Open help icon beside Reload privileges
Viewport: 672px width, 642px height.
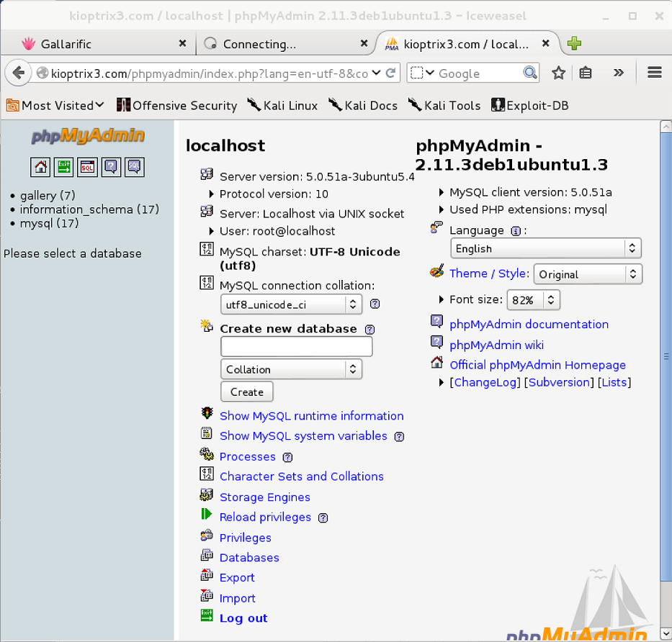[323, 517]
